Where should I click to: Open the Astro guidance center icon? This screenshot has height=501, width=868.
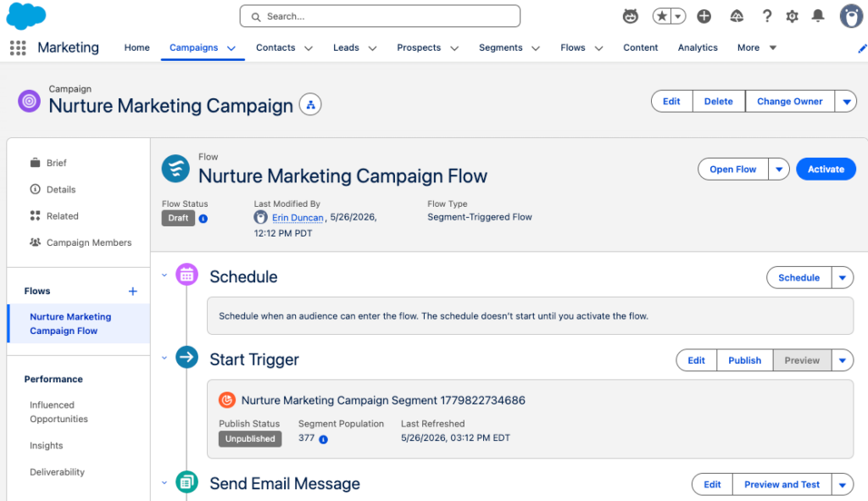click(x=630, y=16)
